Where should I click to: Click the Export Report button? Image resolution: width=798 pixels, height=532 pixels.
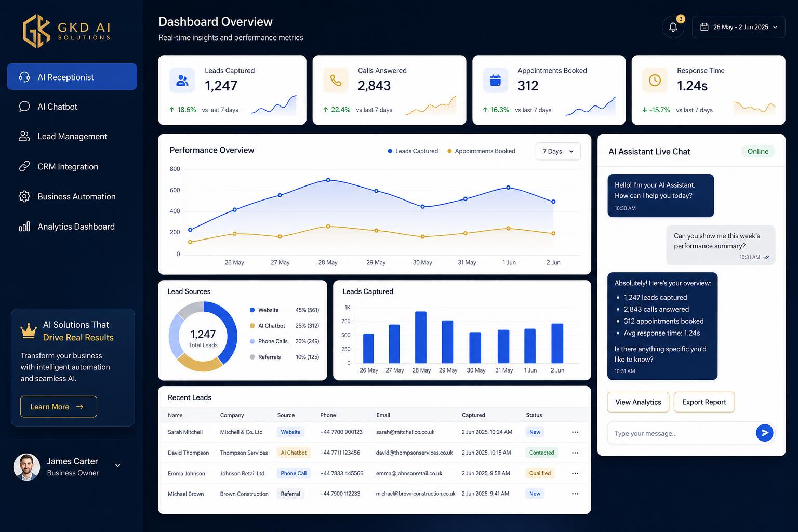[x=704, y=402]
